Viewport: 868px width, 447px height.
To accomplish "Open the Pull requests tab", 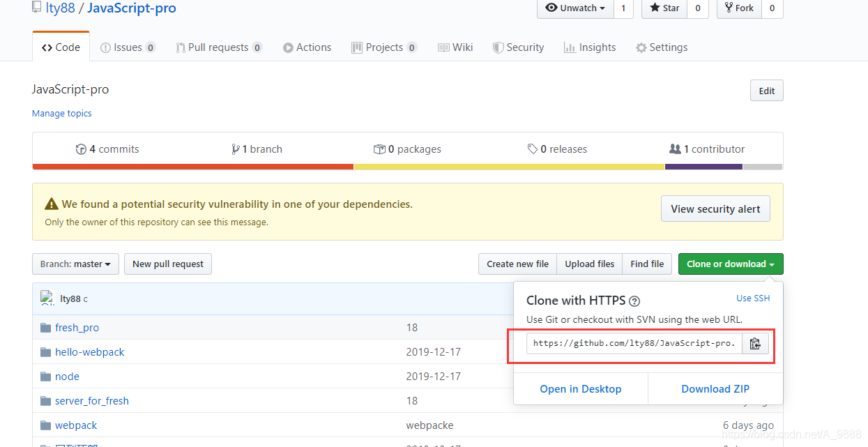I will coord(218,47).
